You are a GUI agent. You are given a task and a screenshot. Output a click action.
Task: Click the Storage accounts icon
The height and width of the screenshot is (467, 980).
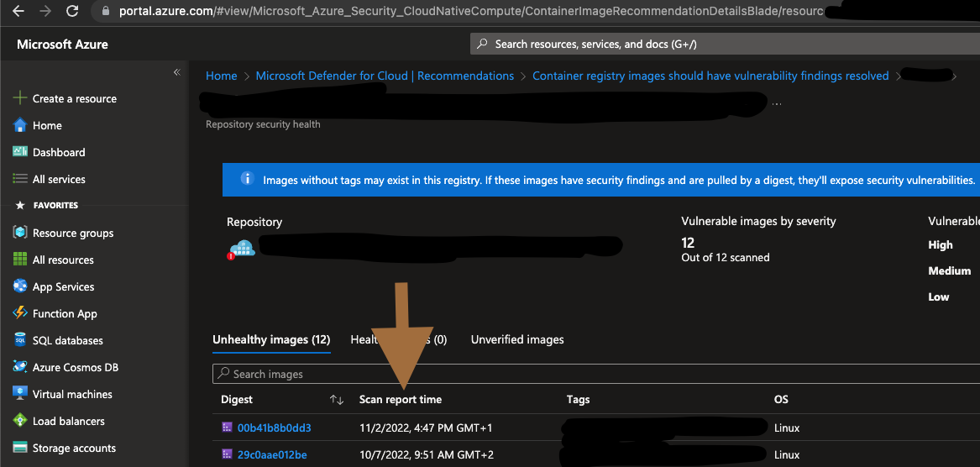click(20, 448)
